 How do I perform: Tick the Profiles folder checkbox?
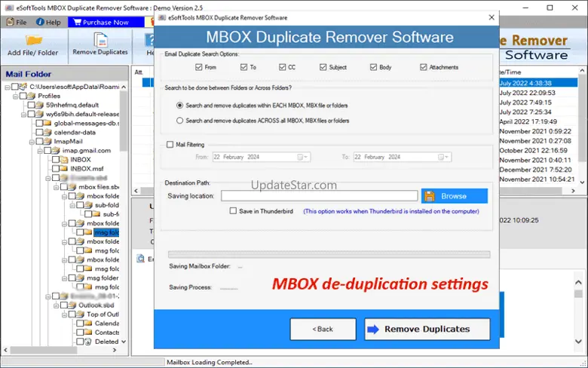pyautogui.click(x=23, y=96)
